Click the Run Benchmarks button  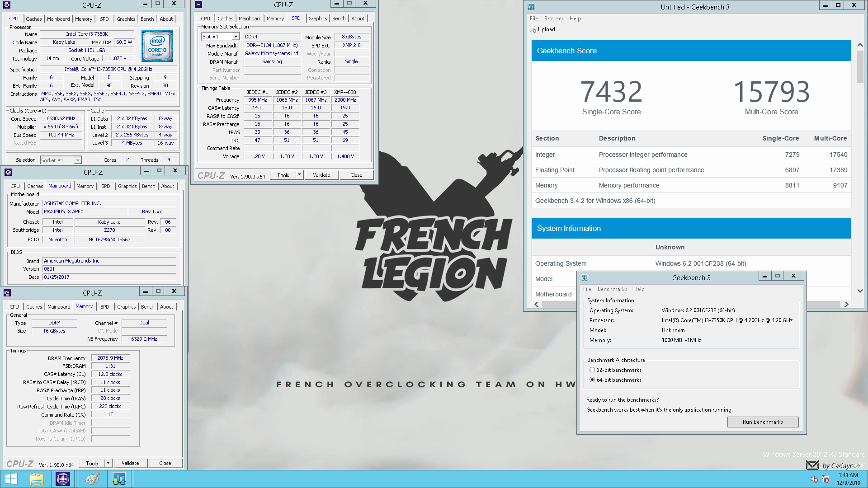763,422
